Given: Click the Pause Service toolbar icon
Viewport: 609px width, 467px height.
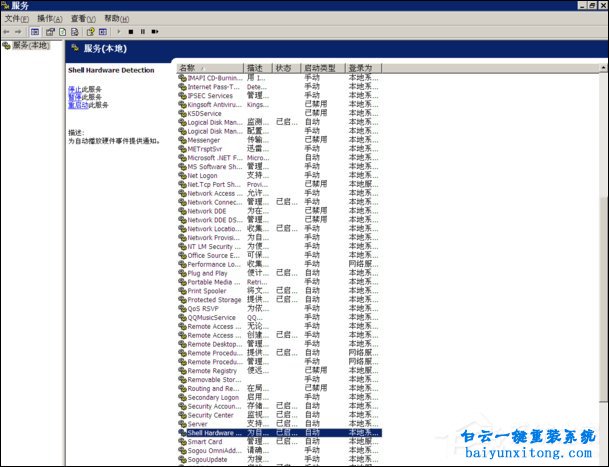Looking at the screenshot, I should [142, 32].
